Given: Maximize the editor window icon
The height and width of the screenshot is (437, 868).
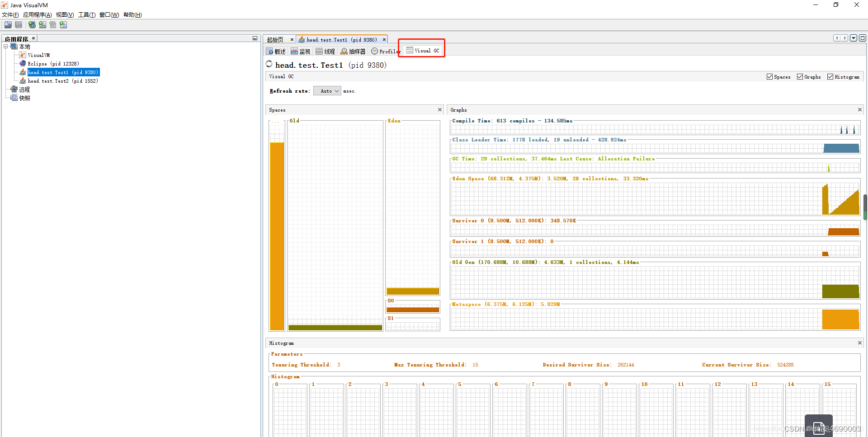Looking at the screenshot, I should click(863, 38).
